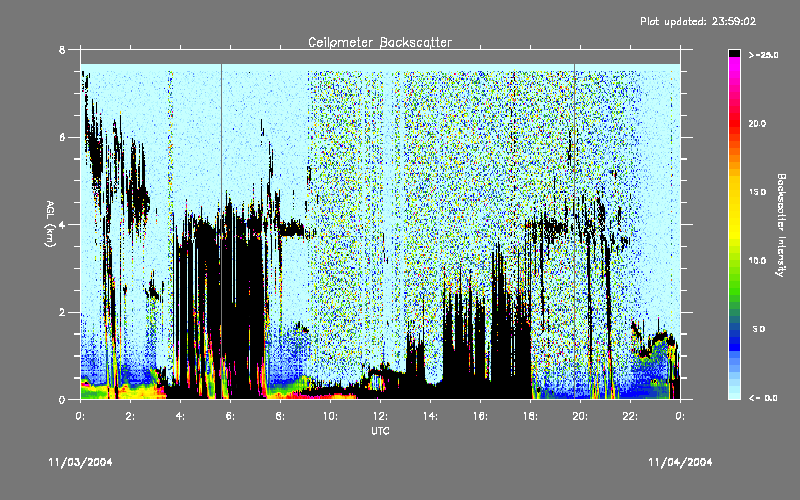Click the red colorbar band near 20.0
Viewport: 800px width, 500px height.
(x=734, y=123)
